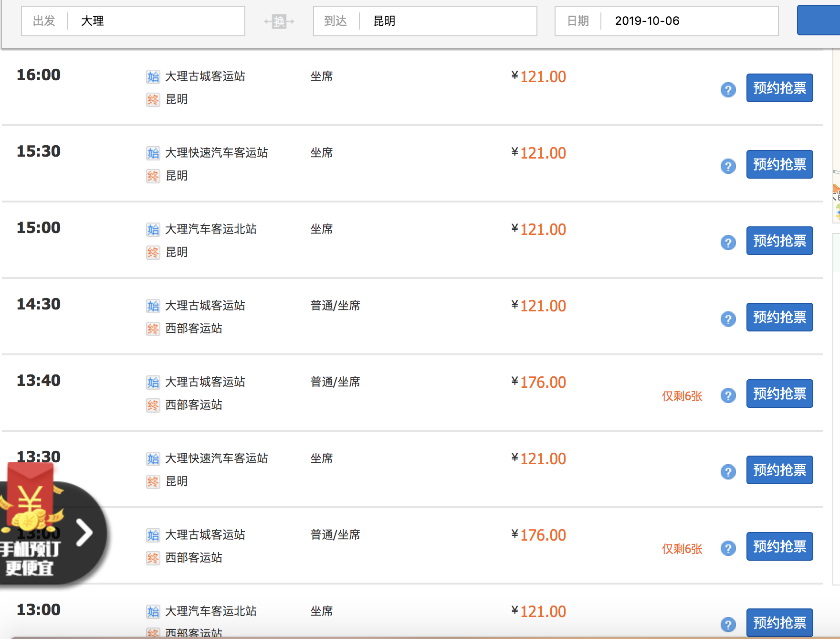Select the 15:30 departure time
This screenshot has width=840, height=639.
tap(39, 151)
